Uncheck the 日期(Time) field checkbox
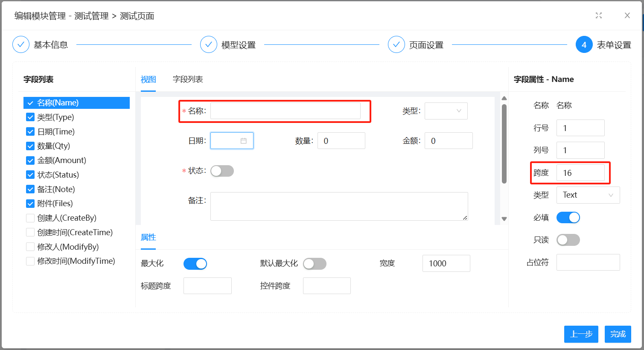 [30, 131]
